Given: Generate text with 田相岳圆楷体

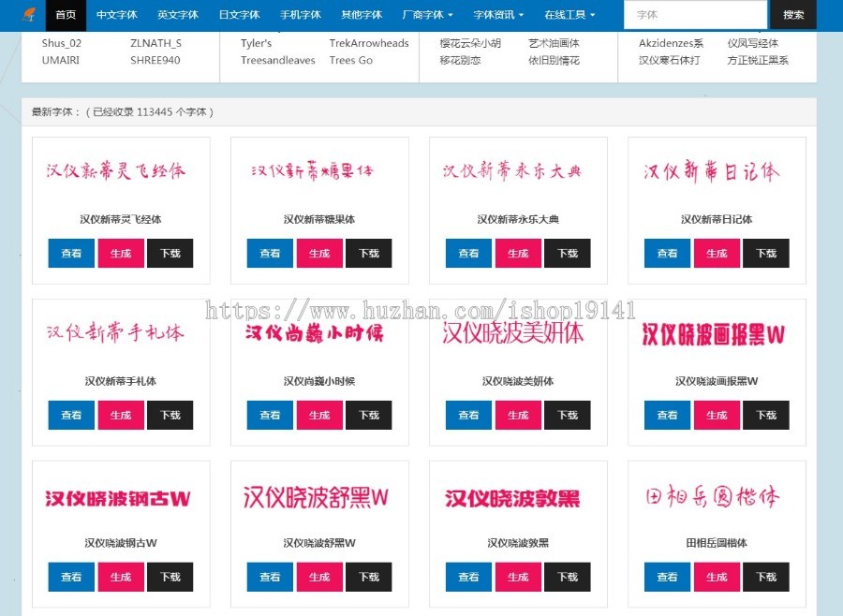Looking at the screenshot, I should click(x=717, y=577).
